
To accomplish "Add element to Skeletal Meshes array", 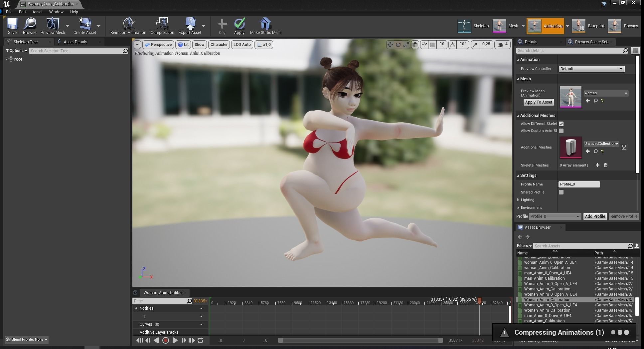I will (x=597, y=165).
